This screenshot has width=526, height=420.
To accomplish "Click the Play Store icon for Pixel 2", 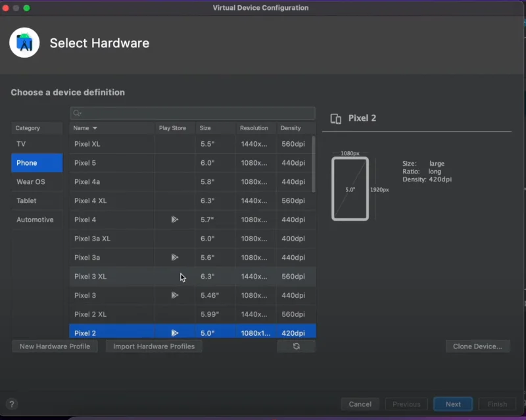I will point(174,333).
